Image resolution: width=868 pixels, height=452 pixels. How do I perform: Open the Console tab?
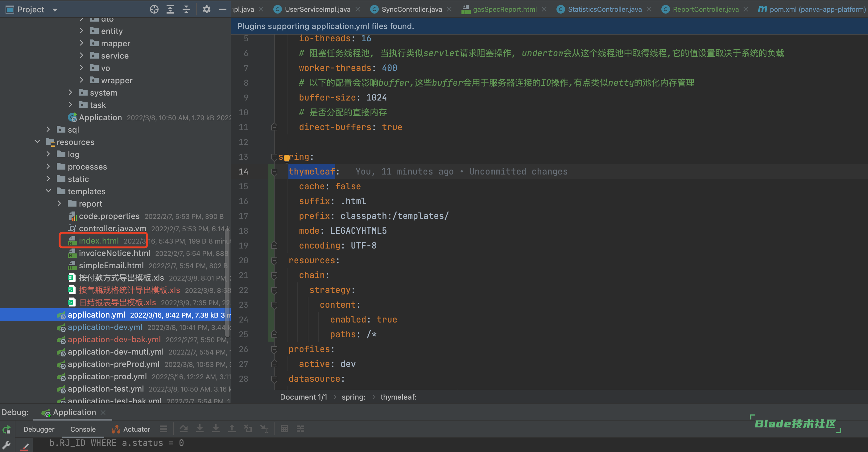coord(83,429)
